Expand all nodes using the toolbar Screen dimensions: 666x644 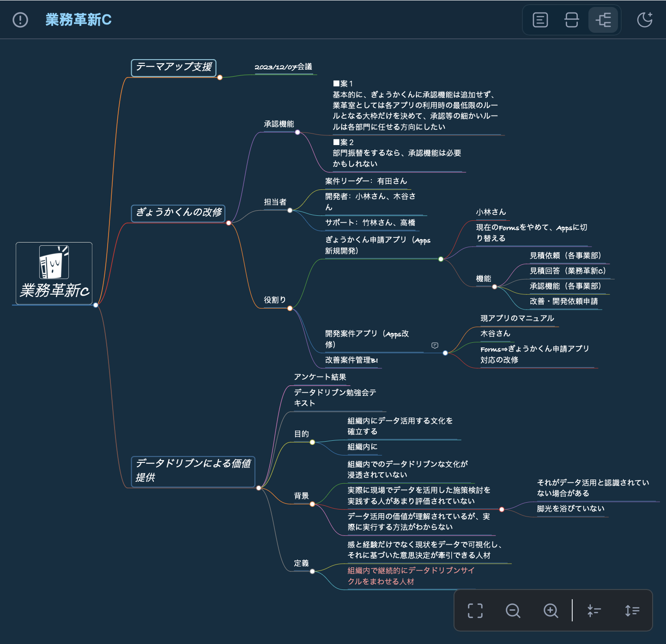[632, 611]
